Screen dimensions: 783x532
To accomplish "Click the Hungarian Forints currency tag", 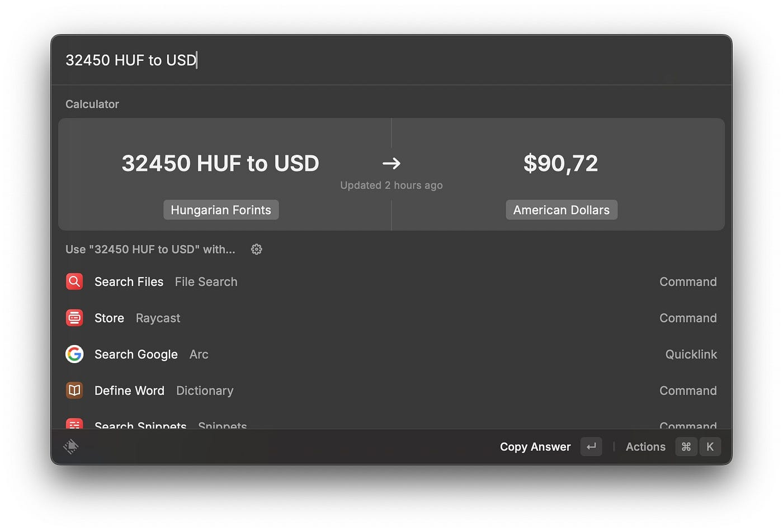I will (221, 210).
